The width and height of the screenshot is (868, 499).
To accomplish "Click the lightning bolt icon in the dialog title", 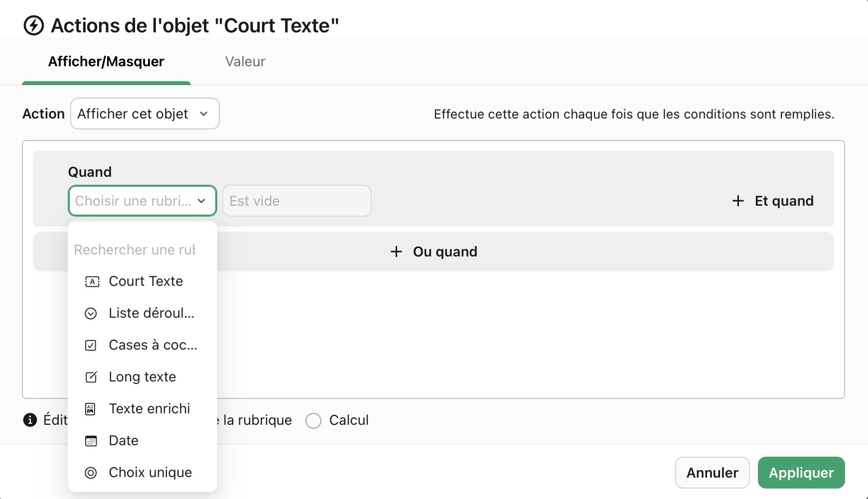I will point(33,25).
